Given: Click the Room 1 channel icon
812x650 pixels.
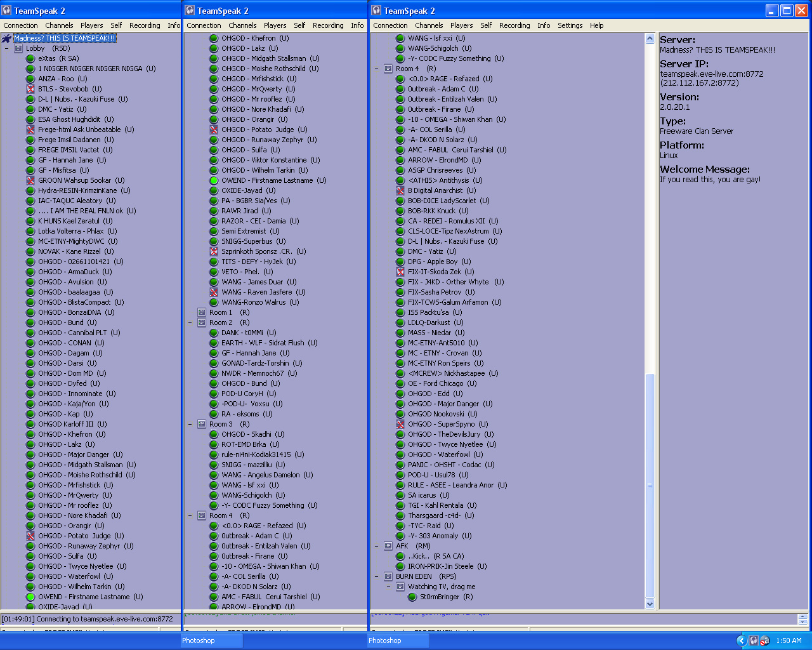Looking at the screenshot, I should [x=202, y=312].
